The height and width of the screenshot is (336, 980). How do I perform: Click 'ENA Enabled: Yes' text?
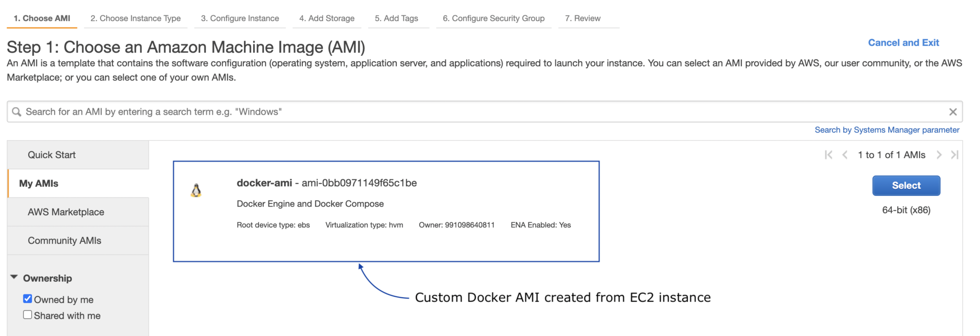click(541, 225)
